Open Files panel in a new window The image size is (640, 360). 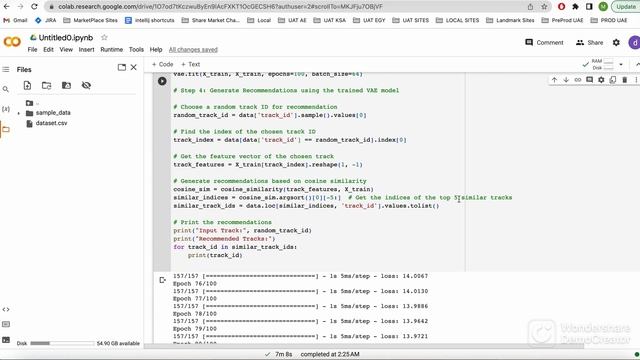pyautogui.click(x=122, y=67)
